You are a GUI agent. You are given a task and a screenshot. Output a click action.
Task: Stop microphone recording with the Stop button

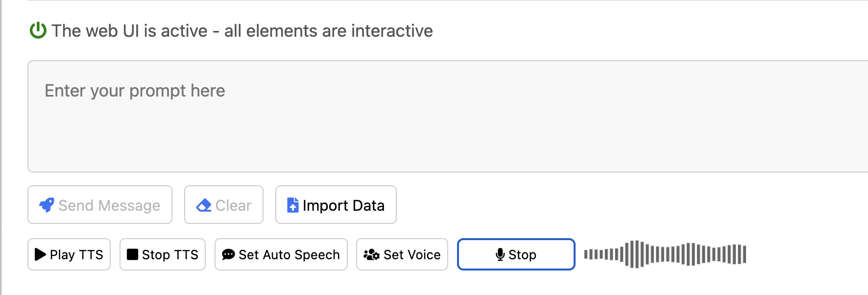tap(516, 254)
